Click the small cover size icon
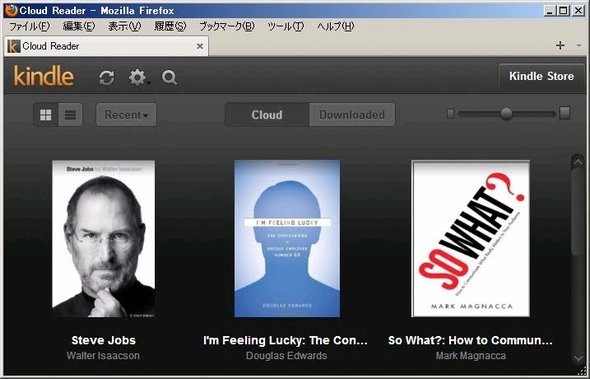The width and height of the screenshot is (590, 379). [450, 114]
